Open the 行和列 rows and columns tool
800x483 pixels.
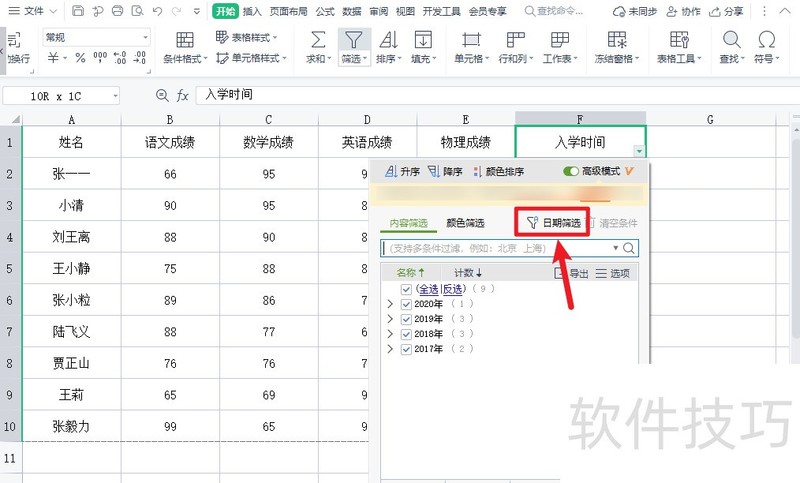click(515, 47)
